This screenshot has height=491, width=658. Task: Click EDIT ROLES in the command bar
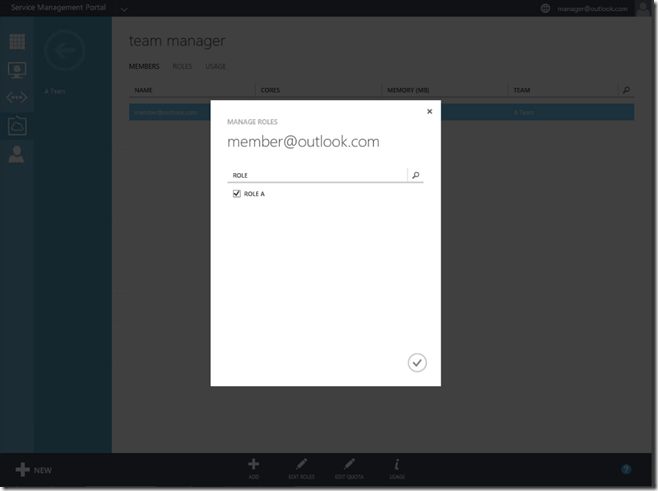[x=301, y=468]
